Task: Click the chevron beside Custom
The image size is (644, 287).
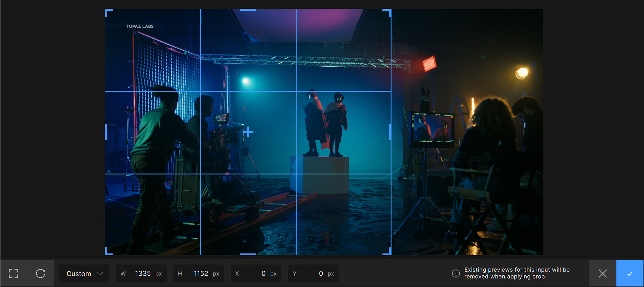Action: [100, 273]
